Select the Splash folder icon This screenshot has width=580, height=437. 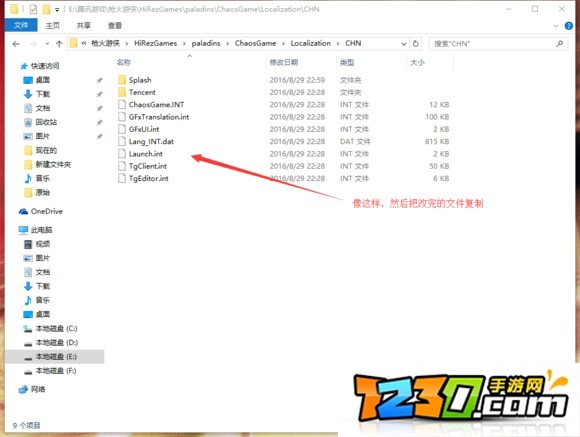point(122,80)
